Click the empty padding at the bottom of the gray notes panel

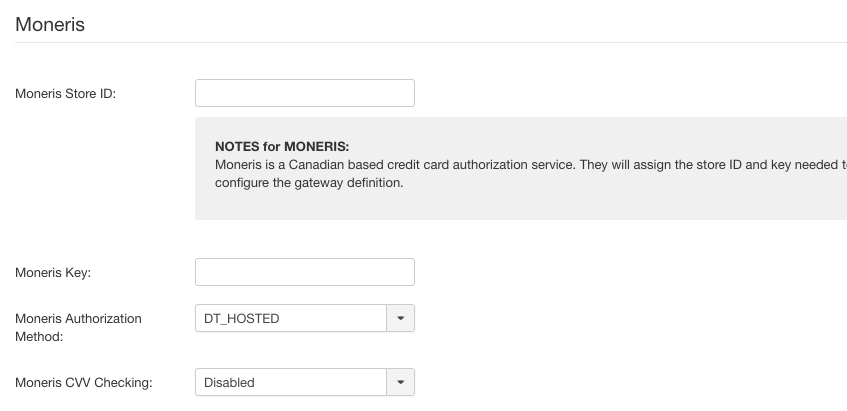[x=521, y=206]
